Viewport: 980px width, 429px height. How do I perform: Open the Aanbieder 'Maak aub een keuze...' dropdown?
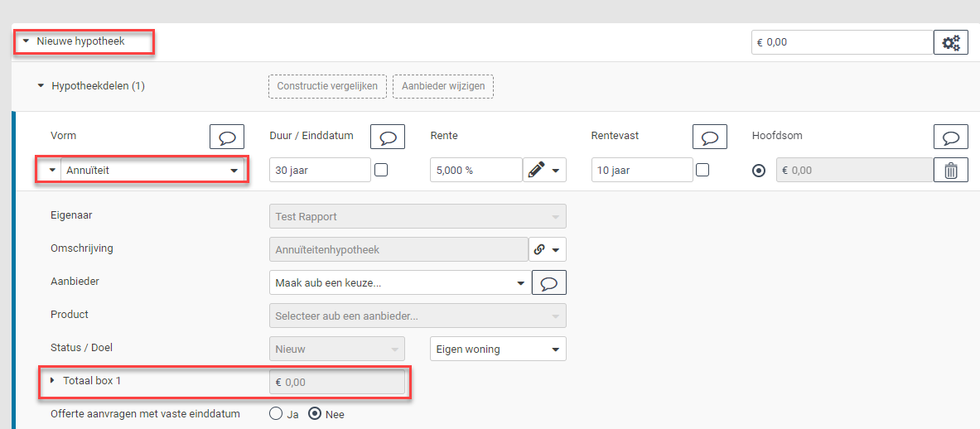pos(400,282)
